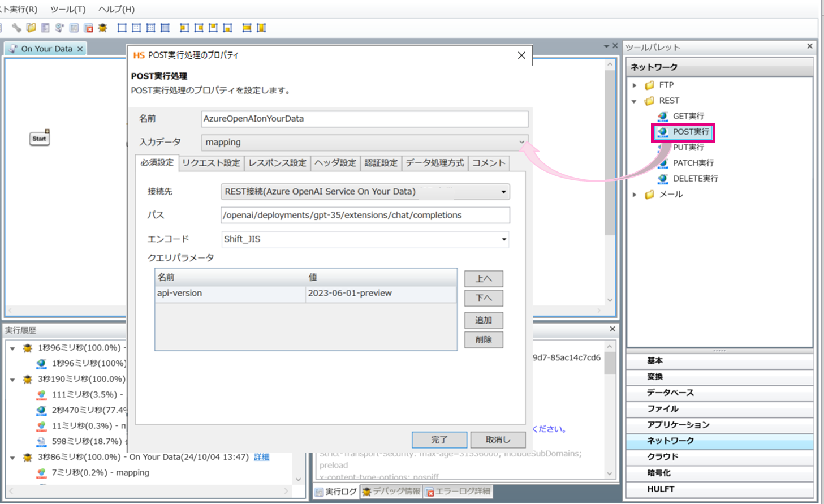Switch to the コメント tab
The width and height of the screenshot is (824, 504).
[x=489, y=163]
